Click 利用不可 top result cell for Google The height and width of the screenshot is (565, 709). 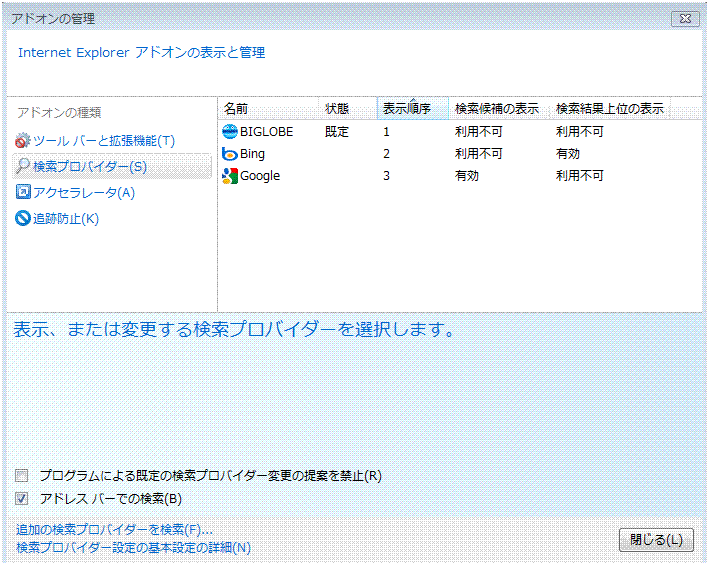(x=580, y=176)
